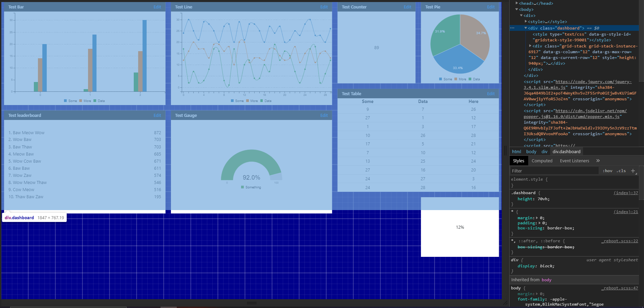Click the element.style rule block

pos(574,182)
